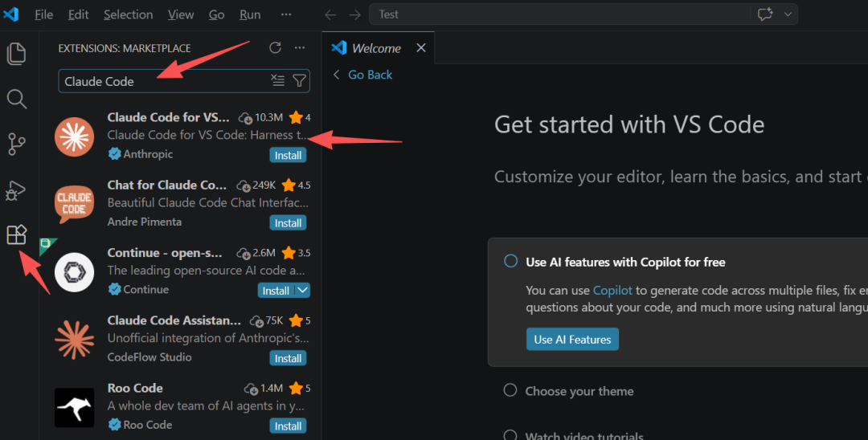Click the verified badge next to Continue publisher

pyautogui.click(x=115, y=289)
